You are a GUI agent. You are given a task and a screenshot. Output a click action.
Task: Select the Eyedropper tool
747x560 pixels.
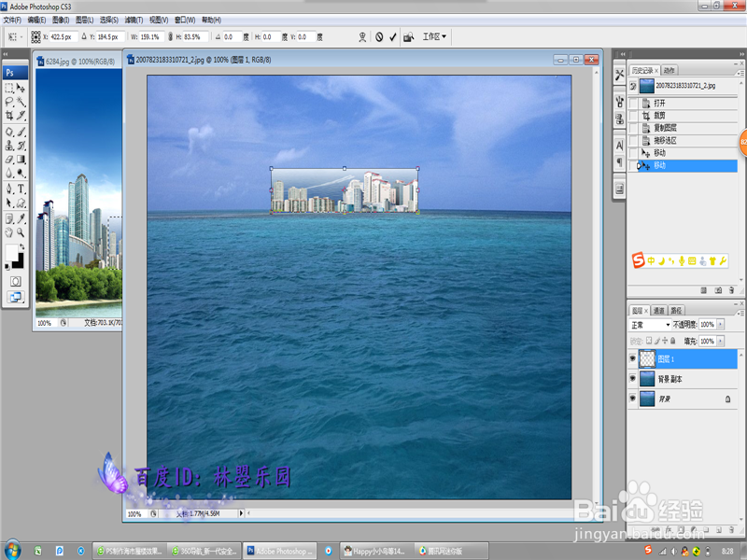pos(21,219)
